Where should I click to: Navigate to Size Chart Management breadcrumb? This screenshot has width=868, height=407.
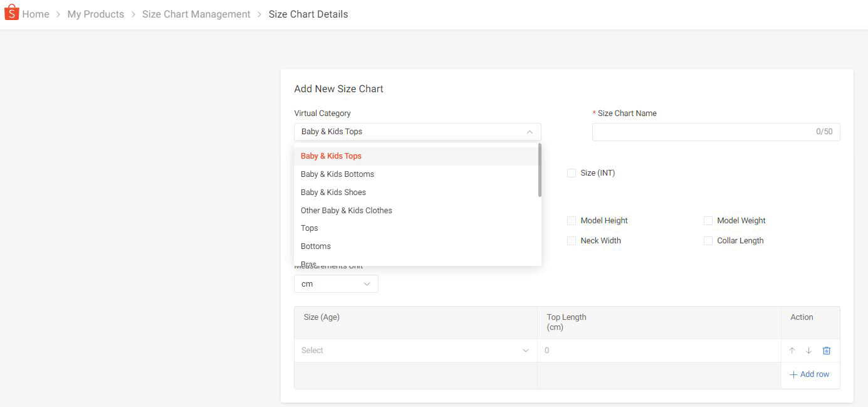pyautogui.click(x=196, y=13)
